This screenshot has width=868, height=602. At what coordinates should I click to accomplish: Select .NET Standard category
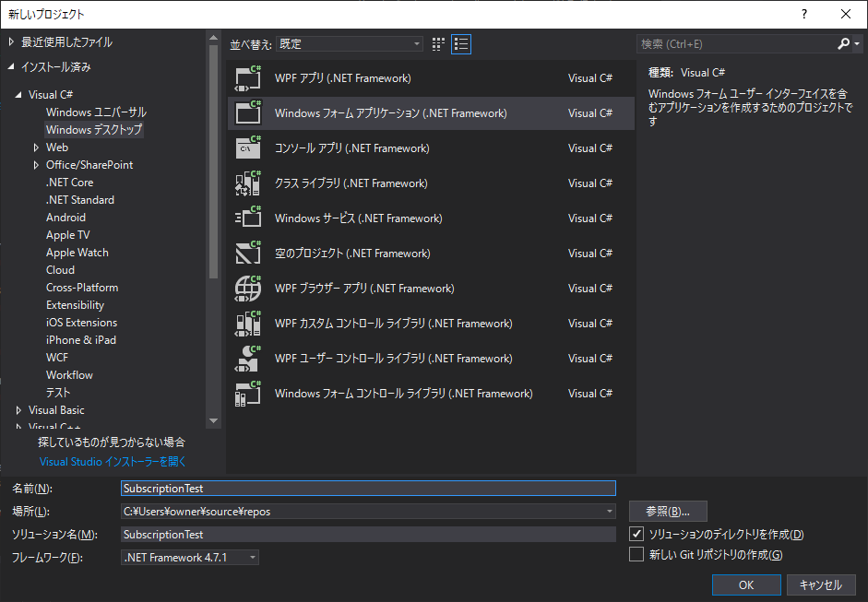[80, 200]
